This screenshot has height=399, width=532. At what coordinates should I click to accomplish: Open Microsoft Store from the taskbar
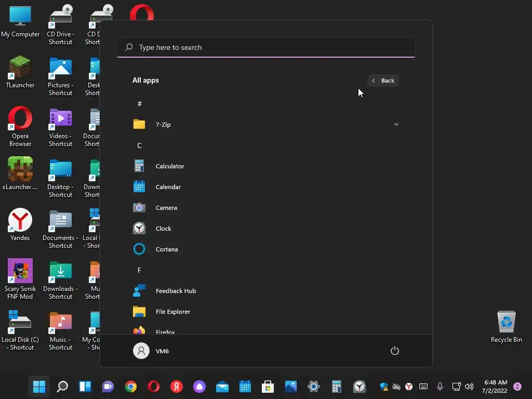coord(268,387)
